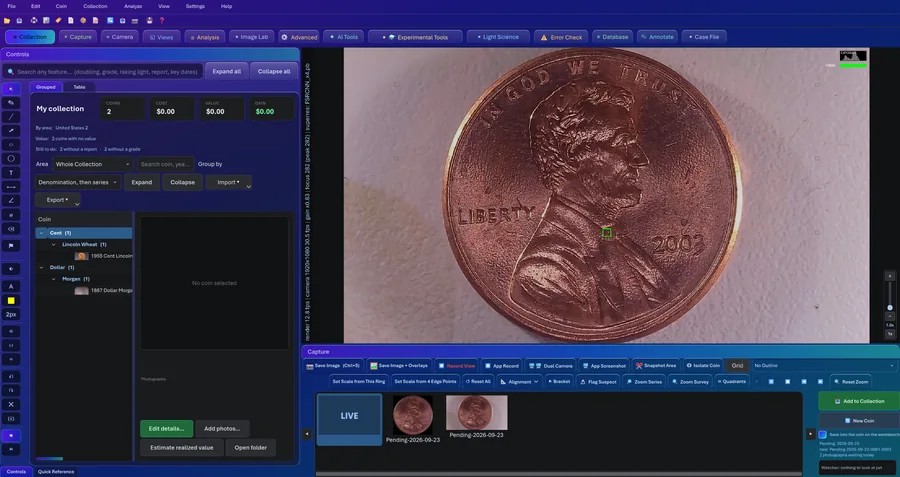Toggle the Grid overlay button
Image resolution: width=900 pixels, height=477 pixels.
coord(737,366)
